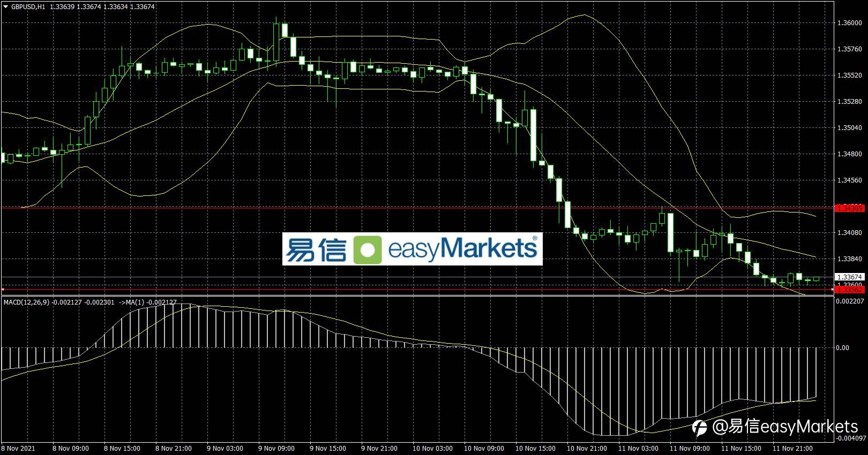Click the small triangle before GBPUSD,H1
This screenshot has height=455, width=868.
[x=6, y=7]
